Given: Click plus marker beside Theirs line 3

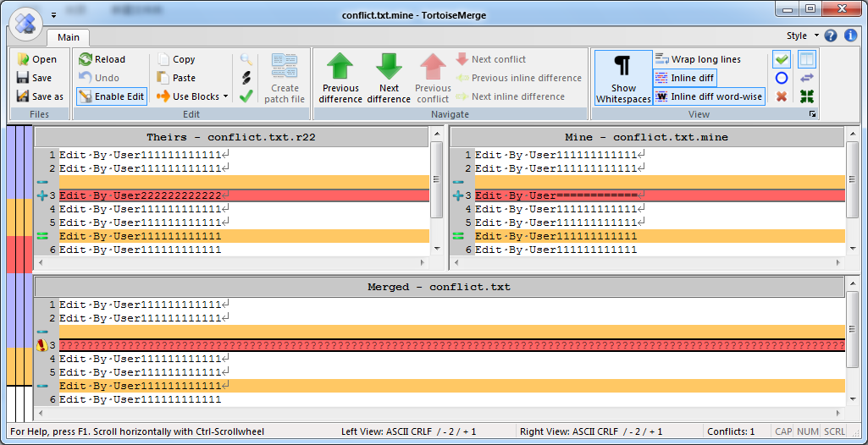Looking at the screenshot, I should tap(42, 195).
